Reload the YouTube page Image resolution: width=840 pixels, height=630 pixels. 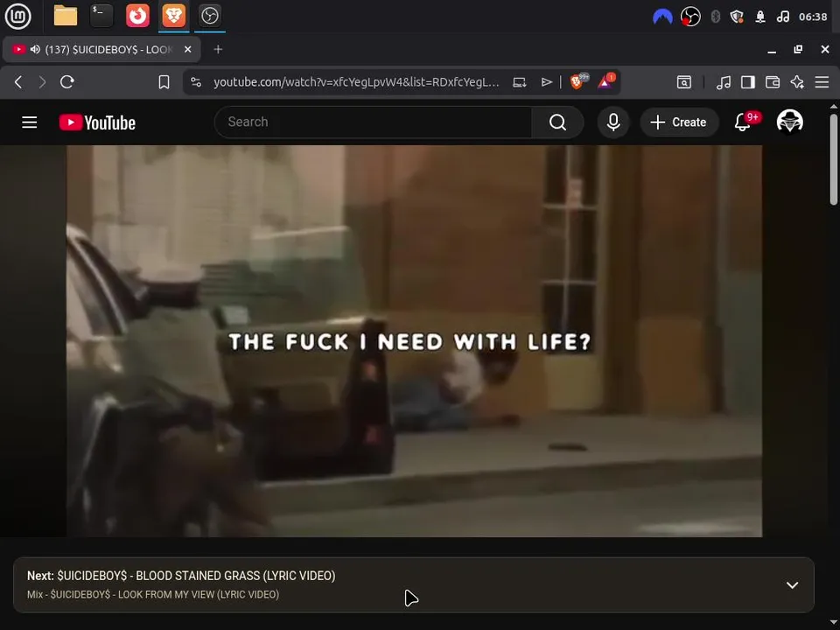pos(67,82)
